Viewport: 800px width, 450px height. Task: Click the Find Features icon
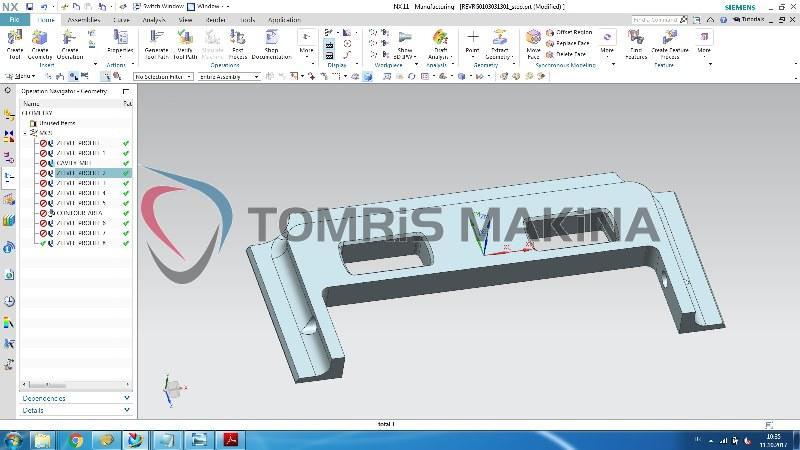pyautogui.click(x=636, y=44)
